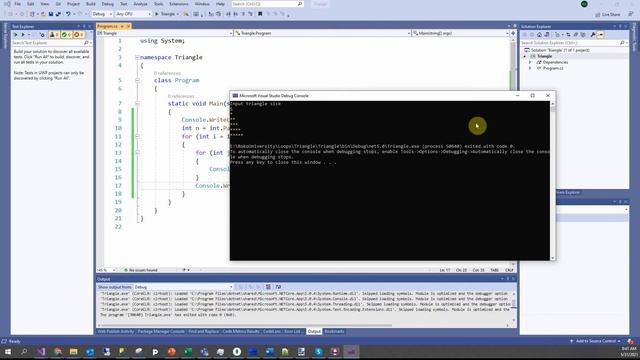Click Add to Source Control button
640x360 pixels.
click(x=596, y=341)
